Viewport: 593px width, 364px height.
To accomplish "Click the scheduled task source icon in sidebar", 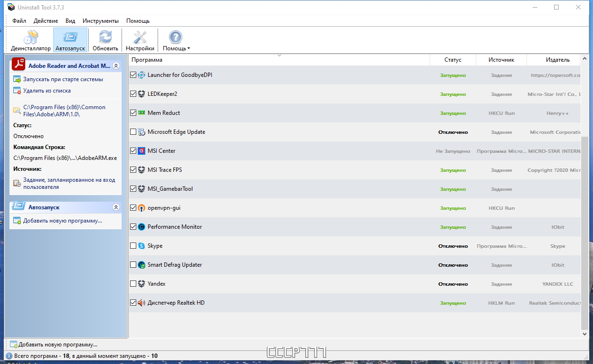I will pyautogui.click(x=17, y=183).
